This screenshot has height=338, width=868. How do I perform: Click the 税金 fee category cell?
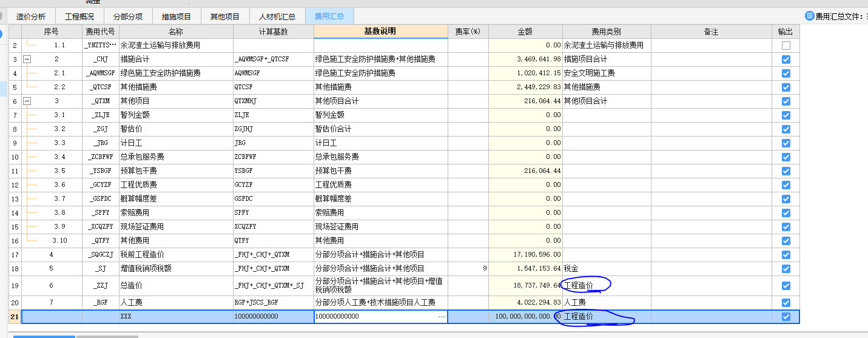tap(607, 269)
